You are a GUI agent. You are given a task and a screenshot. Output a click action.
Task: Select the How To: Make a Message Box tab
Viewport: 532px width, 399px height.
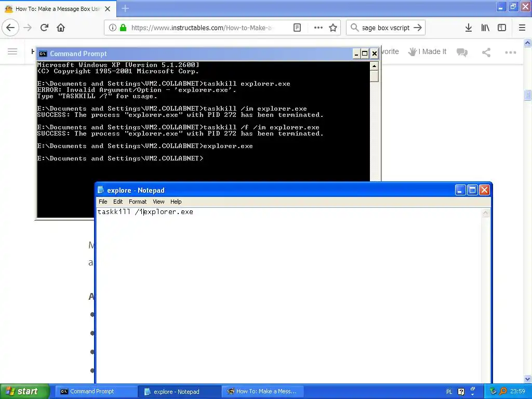58,9
